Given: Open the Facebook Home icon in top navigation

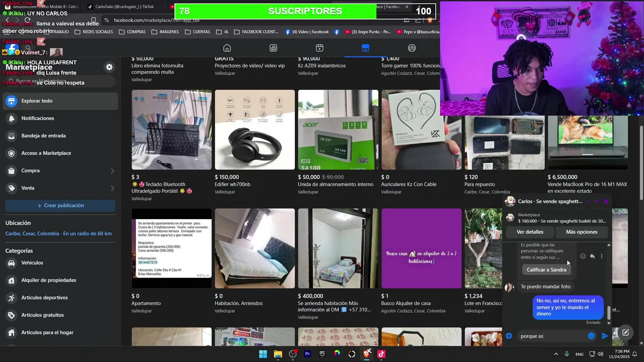Looking at the screenshot, I should click(x=227, y=48).
